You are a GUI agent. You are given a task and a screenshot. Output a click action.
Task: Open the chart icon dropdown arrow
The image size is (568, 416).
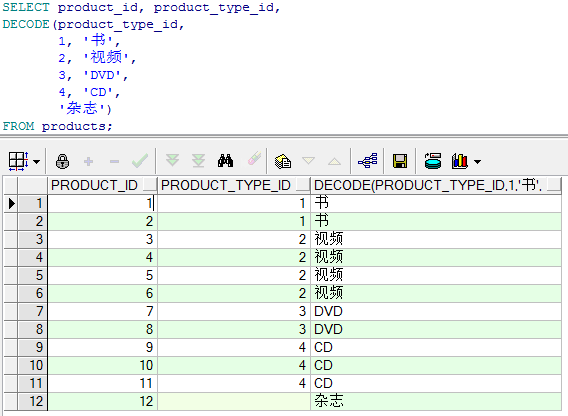point(478,162)
